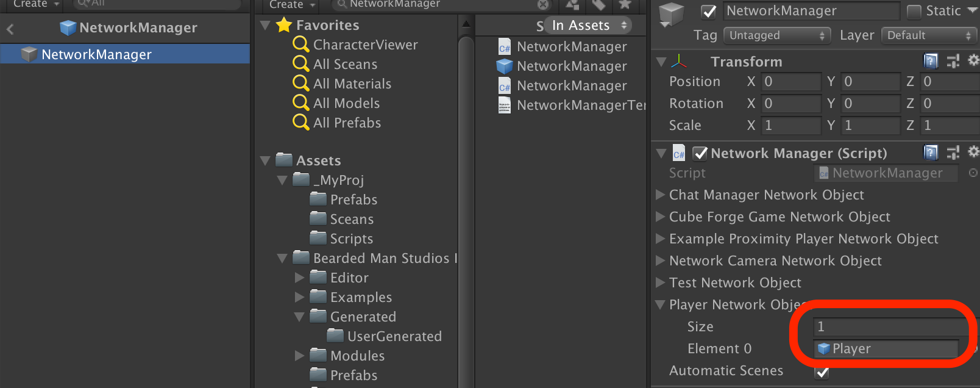Open Transform component presets icon
Screen dimensions: 980x388
(x=953, y=61)
